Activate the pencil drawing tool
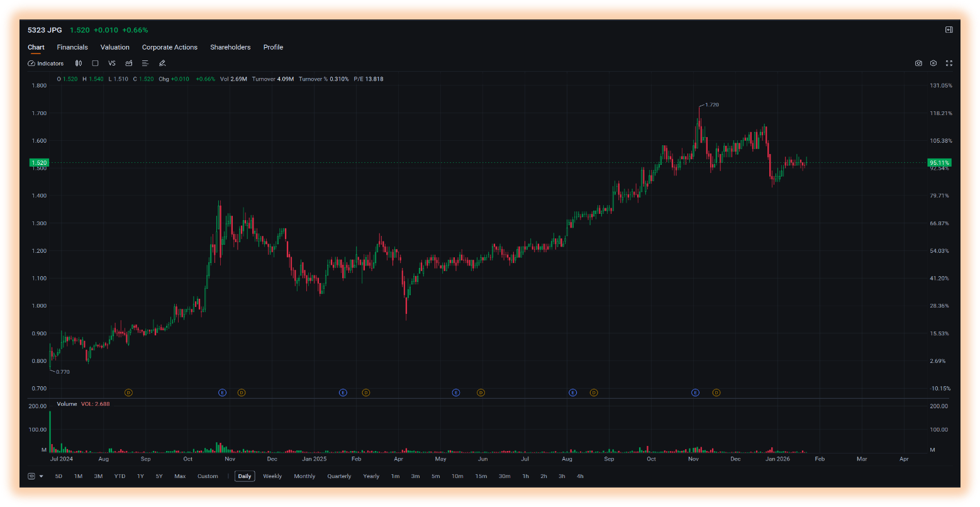 coord(162,64)
